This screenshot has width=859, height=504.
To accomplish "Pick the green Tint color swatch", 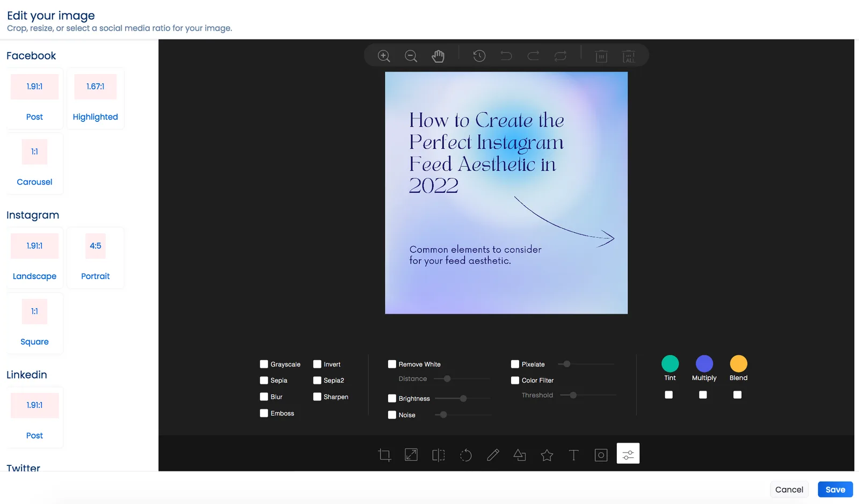I will [670, 363].
